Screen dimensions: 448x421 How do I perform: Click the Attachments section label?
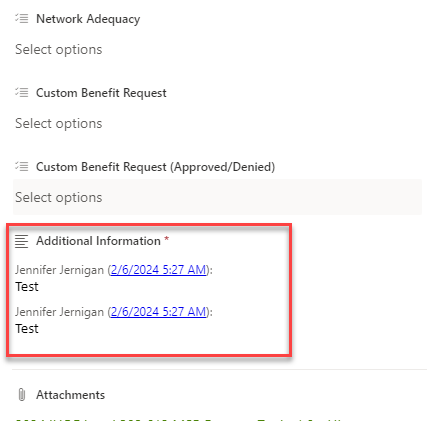pos(70,395)
